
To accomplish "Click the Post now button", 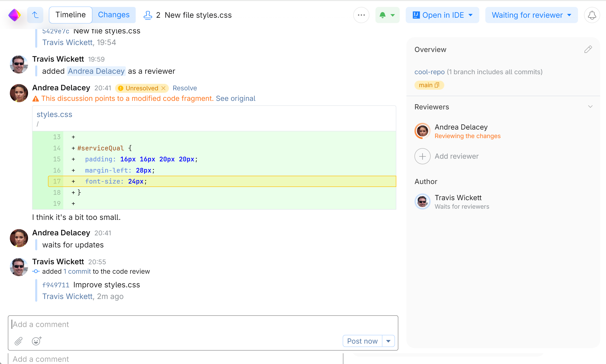I will point(362,341).
